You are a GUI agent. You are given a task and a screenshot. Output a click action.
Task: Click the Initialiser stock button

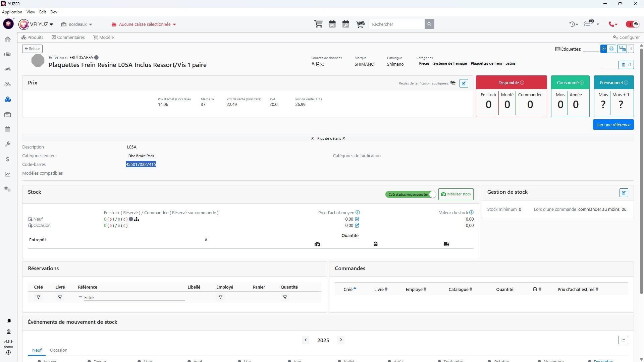pyautogui.click(x=456, y=194)
